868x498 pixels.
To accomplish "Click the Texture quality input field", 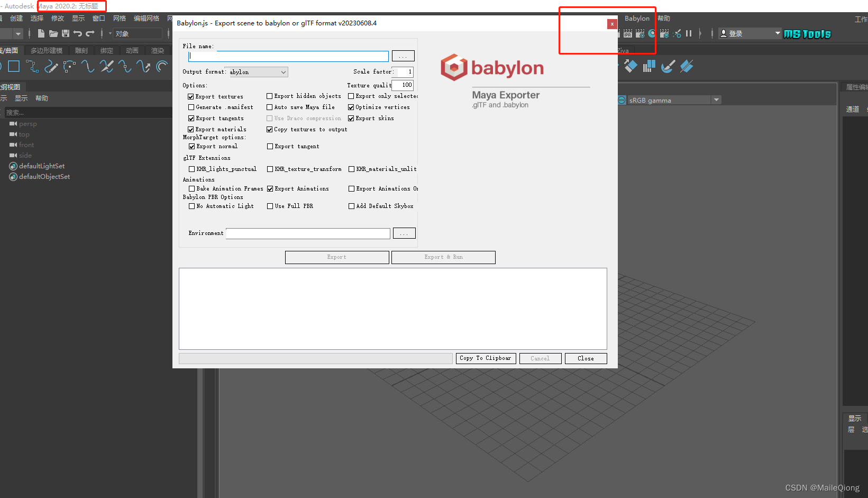I will point(403,85).
